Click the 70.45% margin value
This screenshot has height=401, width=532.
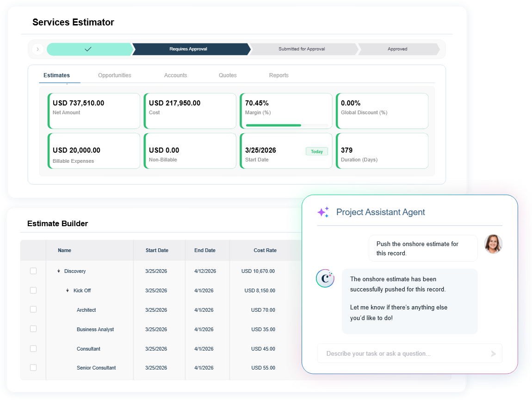point(257,103)
